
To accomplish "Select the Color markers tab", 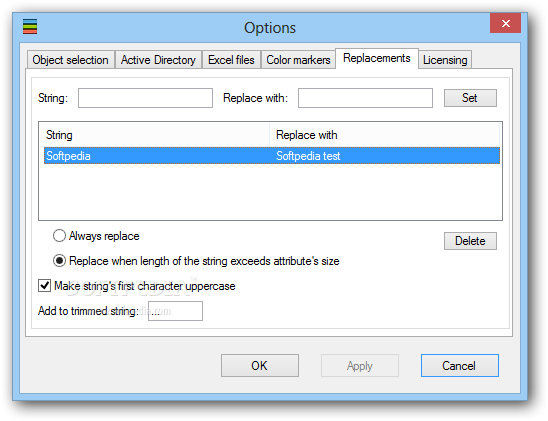I will coord(298,60).
